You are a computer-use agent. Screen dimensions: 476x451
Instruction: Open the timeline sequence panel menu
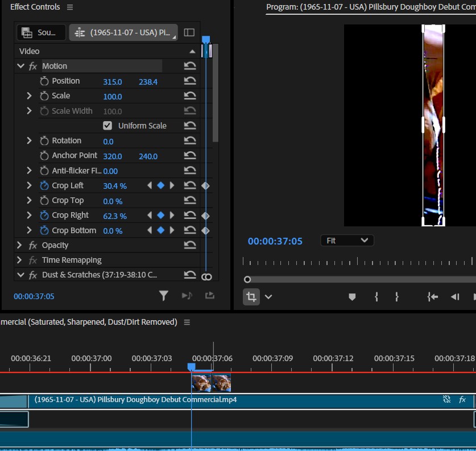pyautogui.click(x=187, y=322)
